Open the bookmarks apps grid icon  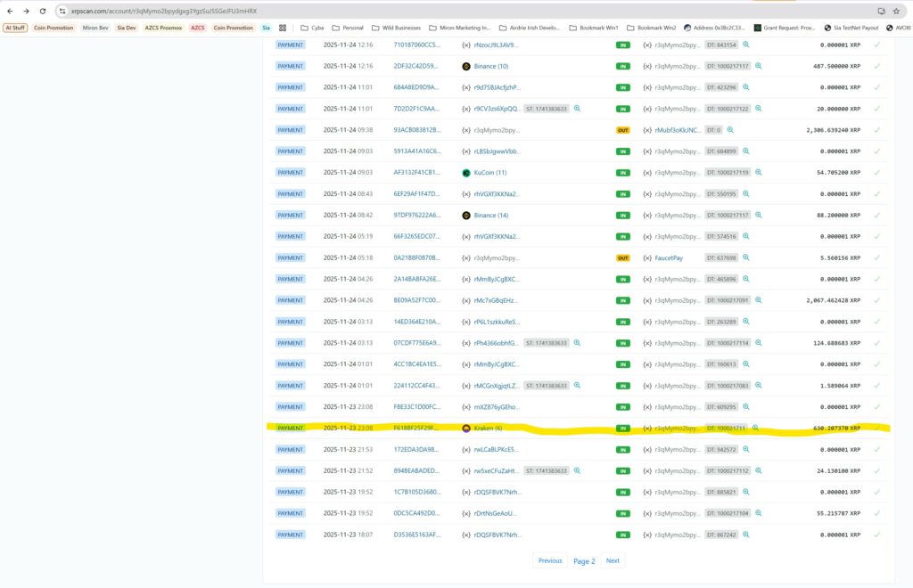click(x=283, y=28)
